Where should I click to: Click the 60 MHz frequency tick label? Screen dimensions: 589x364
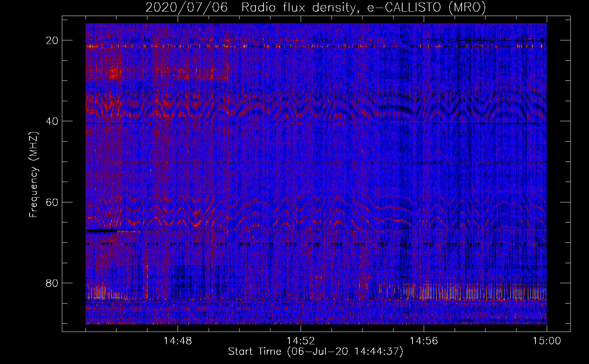click(52, 202)
